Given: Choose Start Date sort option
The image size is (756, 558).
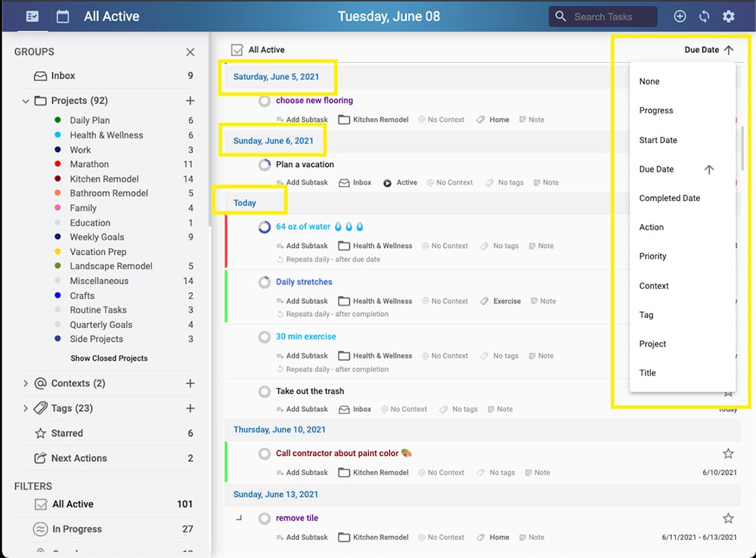Looking at the screenshot, I should click(658, 140).
